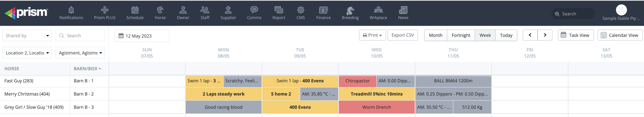This screenshot has width=644, height=117.
Task: Open the Finance dollar icon
Action: click(323, 10)
